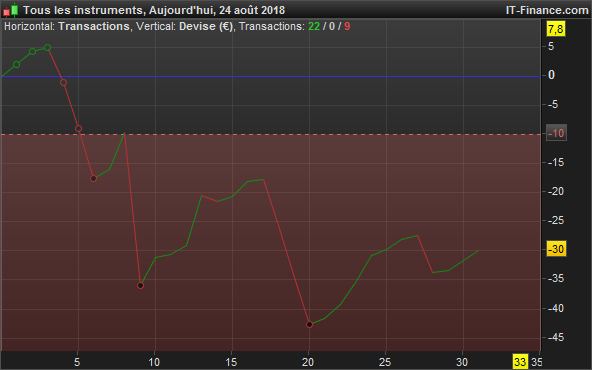
Task: Open the IT-Finance.com link
Action: (x=547, y=10)
